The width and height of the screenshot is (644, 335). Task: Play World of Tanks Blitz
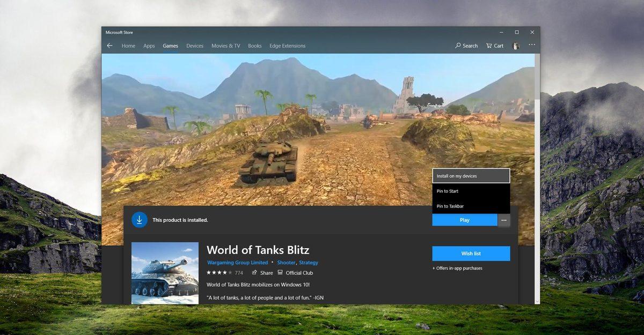click(464, 220)
